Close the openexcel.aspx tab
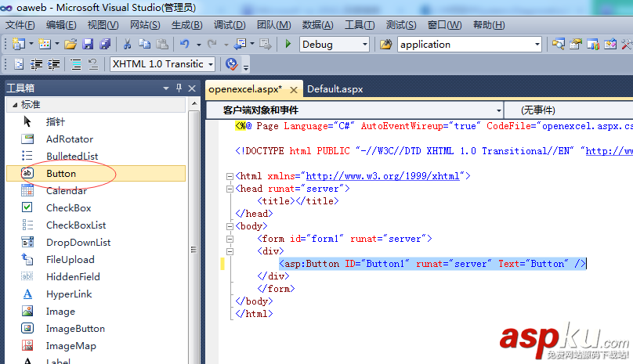633x364 pixels. click(x=294, y=90)
